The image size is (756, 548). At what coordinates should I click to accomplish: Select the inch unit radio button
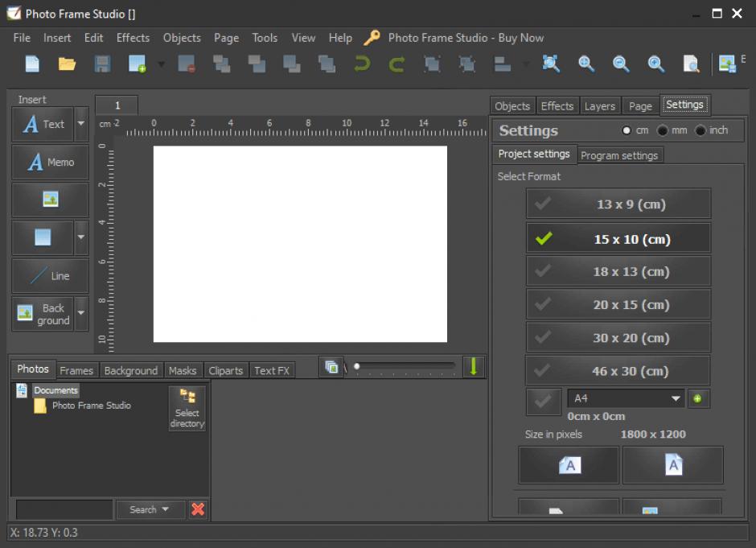700,130
